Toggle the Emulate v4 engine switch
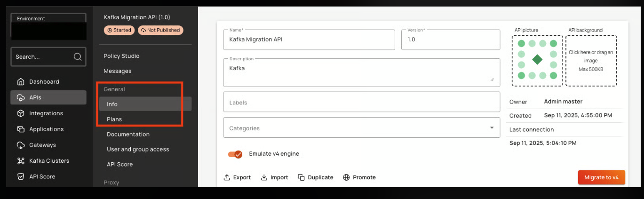 tap(235, 154)
